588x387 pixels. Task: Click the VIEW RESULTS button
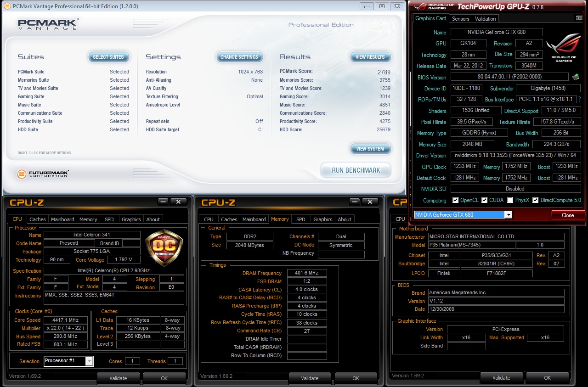coord(370,57)
